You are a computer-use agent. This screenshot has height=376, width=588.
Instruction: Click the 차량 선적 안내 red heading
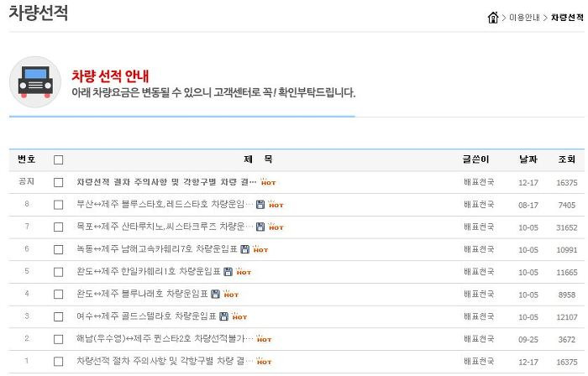(110, 76)
